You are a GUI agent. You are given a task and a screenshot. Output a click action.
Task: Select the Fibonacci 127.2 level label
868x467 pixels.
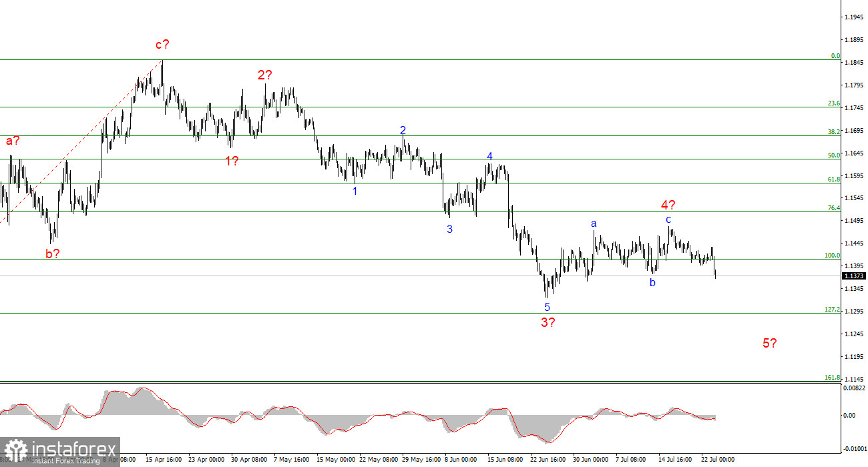coord(833,310)
